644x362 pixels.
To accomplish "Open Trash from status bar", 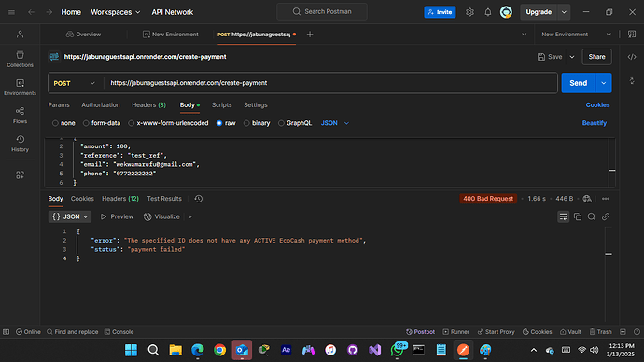I will (600, 332).
